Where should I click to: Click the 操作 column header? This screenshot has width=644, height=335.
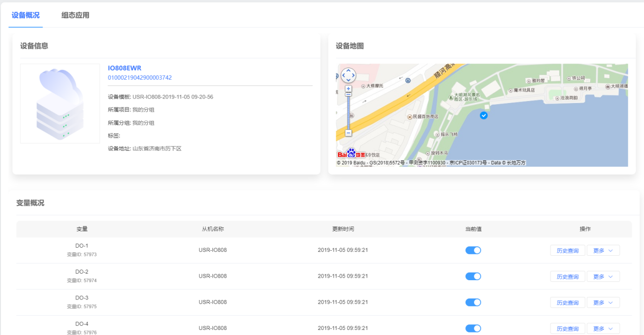point(585,229)
